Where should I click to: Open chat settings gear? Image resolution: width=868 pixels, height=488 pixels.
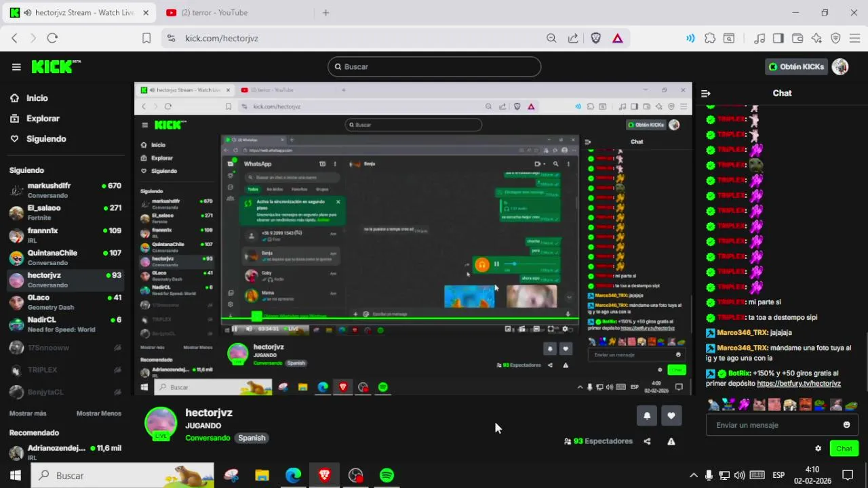click(x=818, y=449)
